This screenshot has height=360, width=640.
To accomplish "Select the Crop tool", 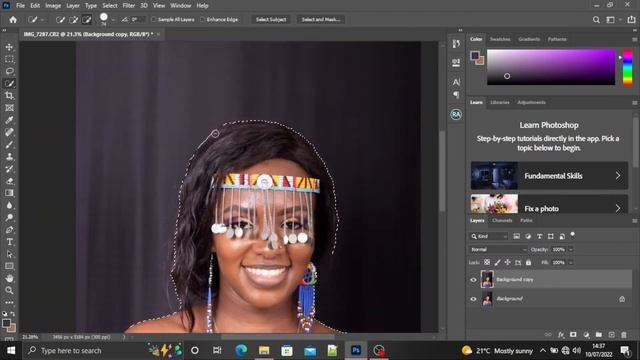I will 9,96.
